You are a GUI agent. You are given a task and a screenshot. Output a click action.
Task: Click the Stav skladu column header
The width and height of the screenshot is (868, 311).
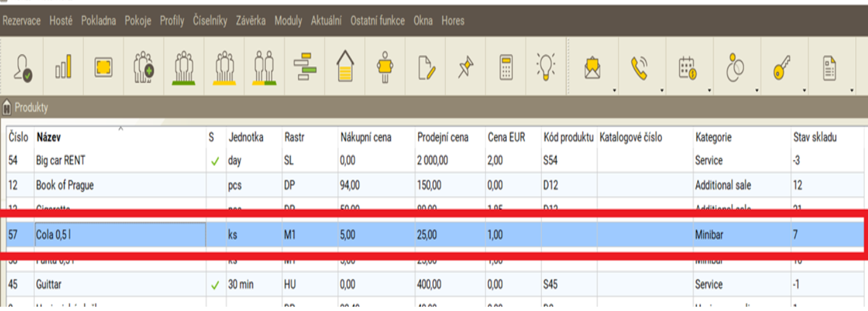815,138
